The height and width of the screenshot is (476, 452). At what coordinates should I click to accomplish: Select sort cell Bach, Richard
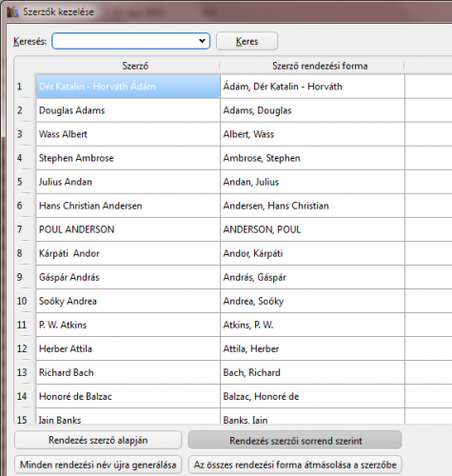coord(312,372)
